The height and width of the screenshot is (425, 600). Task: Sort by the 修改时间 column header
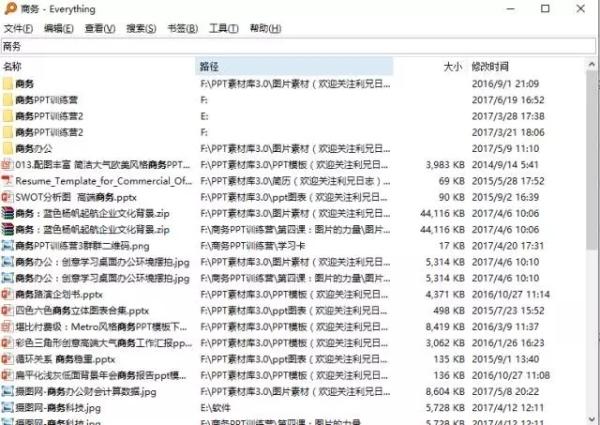490,67
